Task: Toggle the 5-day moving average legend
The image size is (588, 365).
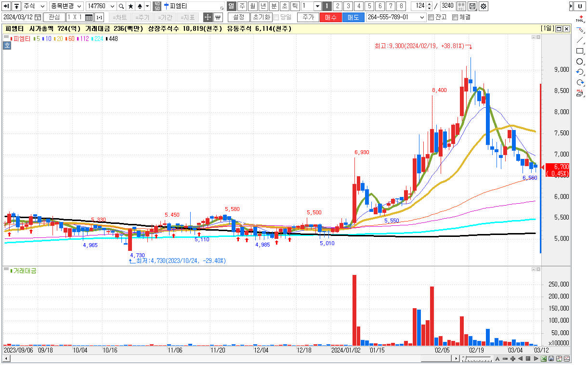Action: pyautogui.click(x=36, y=38)
